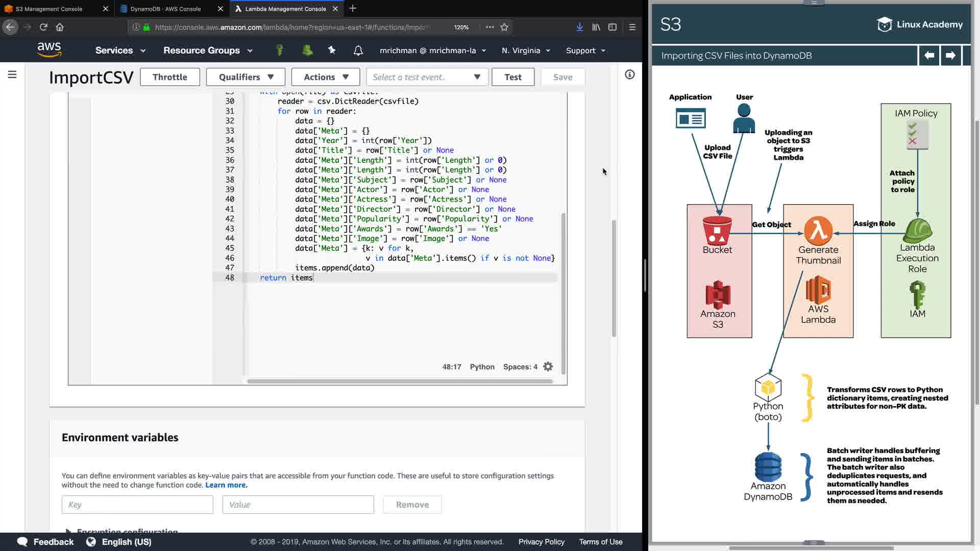
Task: Open the Actions dropdown
Action: click(x=326, y=77)
